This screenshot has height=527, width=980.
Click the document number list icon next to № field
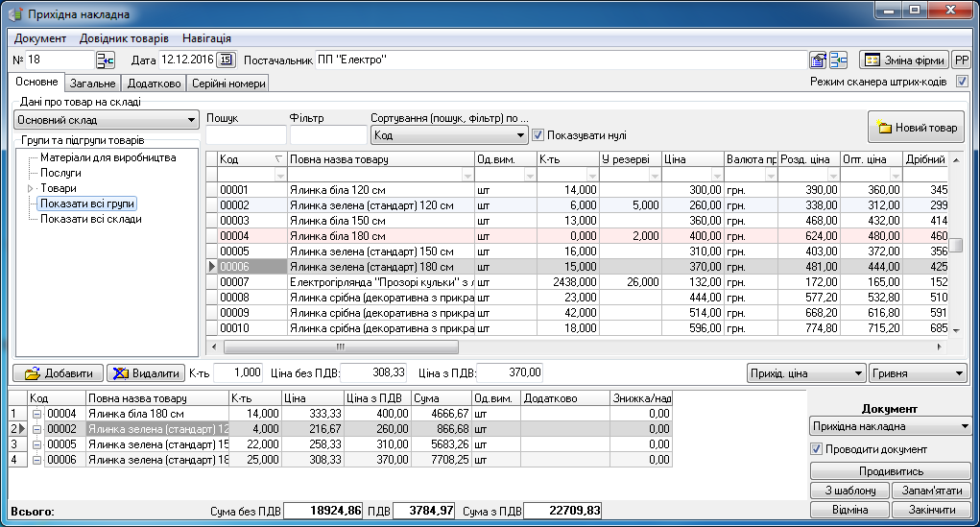pos(105,60)
